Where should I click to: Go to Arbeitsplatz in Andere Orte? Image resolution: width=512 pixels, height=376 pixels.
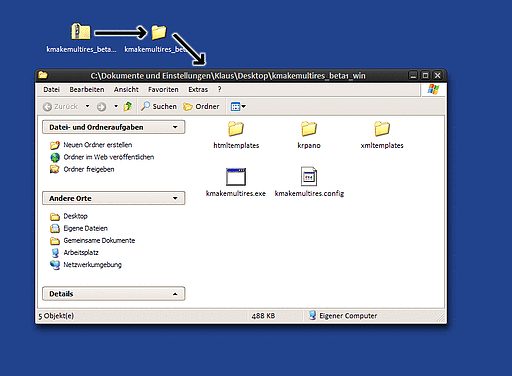tap(81, 252)
